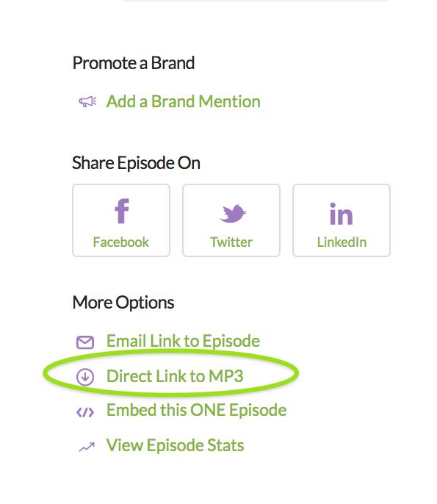Open Direct Link to MP3
Screen dimensions: 437x504
175,376
